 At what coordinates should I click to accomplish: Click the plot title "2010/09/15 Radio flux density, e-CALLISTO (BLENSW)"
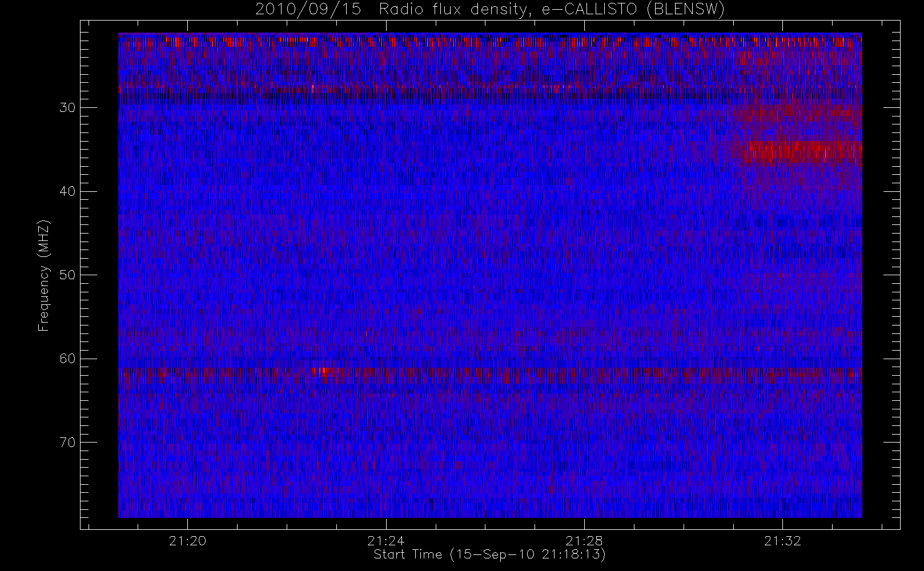pos(490,10)
